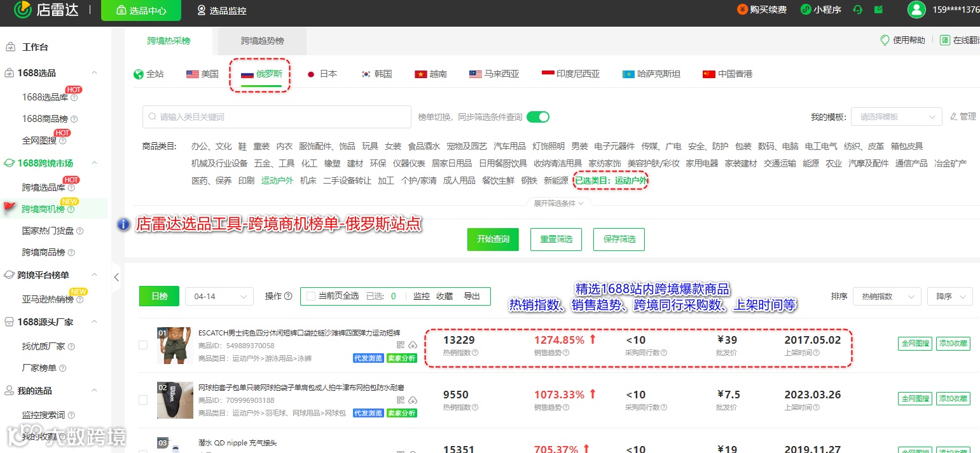Click help icon next to 找优质厂家

point(71,347)
